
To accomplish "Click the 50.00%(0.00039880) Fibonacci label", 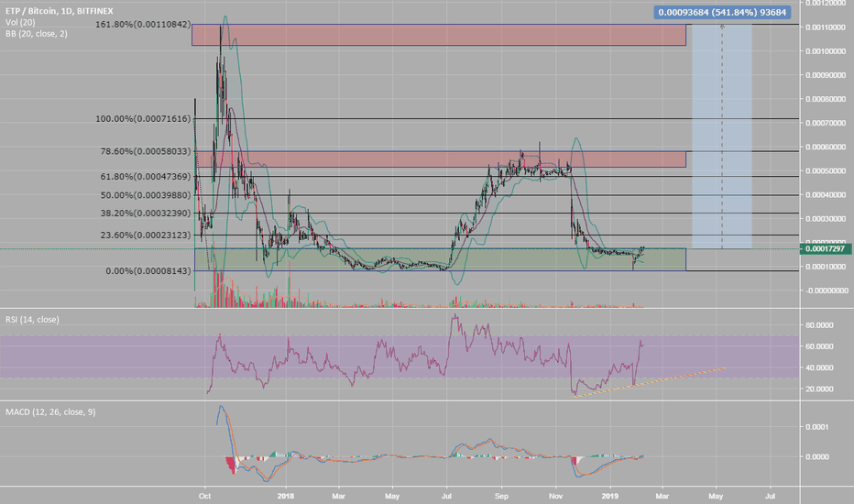I will click(146, 195).
